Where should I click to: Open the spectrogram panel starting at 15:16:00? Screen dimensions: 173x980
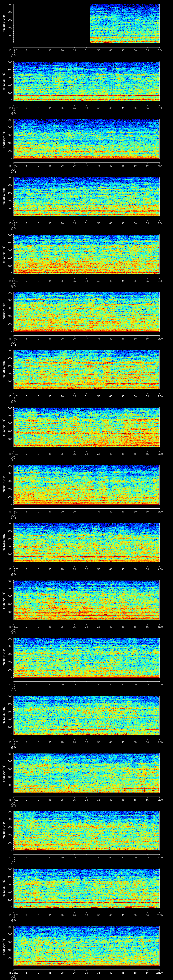pyautogui.click(x=87, y=715)
